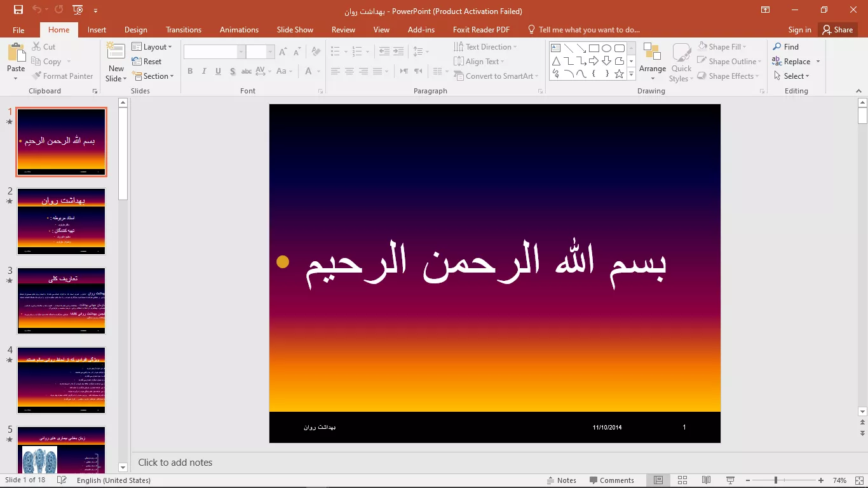The width and height of the screenshot is (868, 488).
Task: Click the Arrange icon
Action: tap(653, 51)
